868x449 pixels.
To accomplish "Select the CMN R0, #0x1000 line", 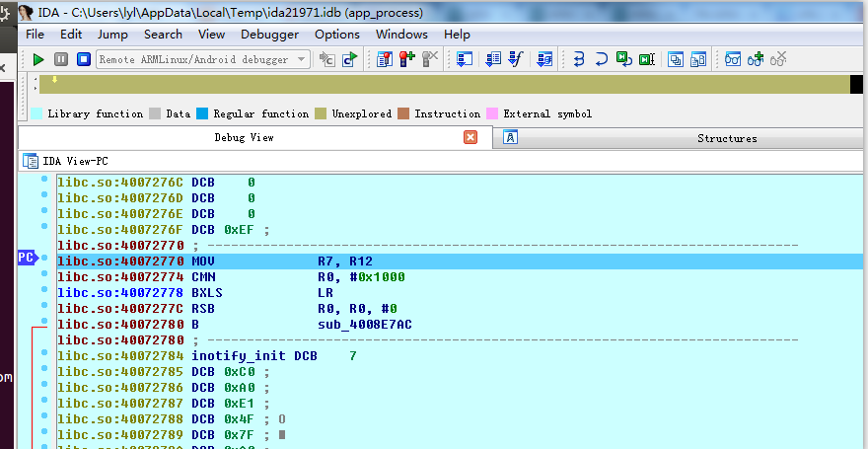I will 460,277.
